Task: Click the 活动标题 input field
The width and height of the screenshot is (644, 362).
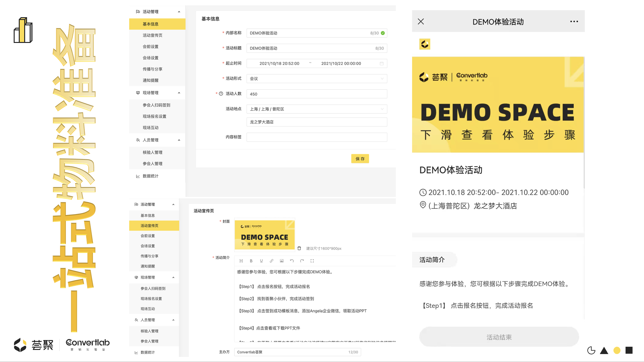Action: (317, 48)
